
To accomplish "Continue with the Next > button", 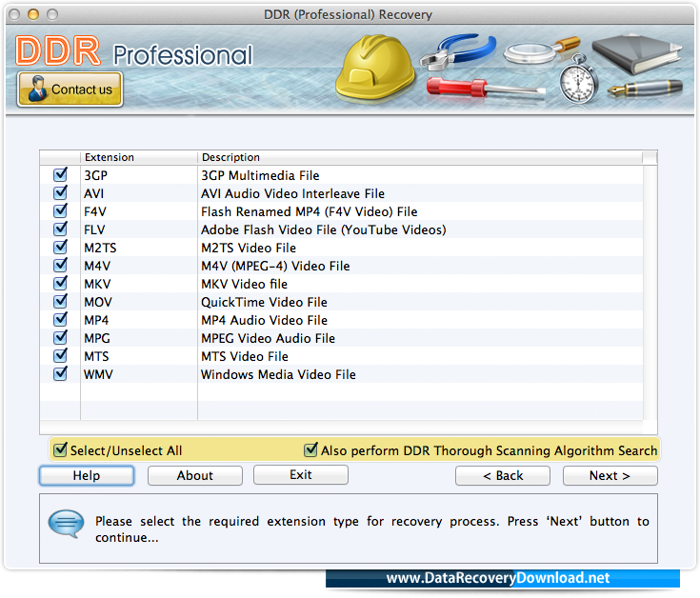I will pyautogui.click(x=610, y=476).
